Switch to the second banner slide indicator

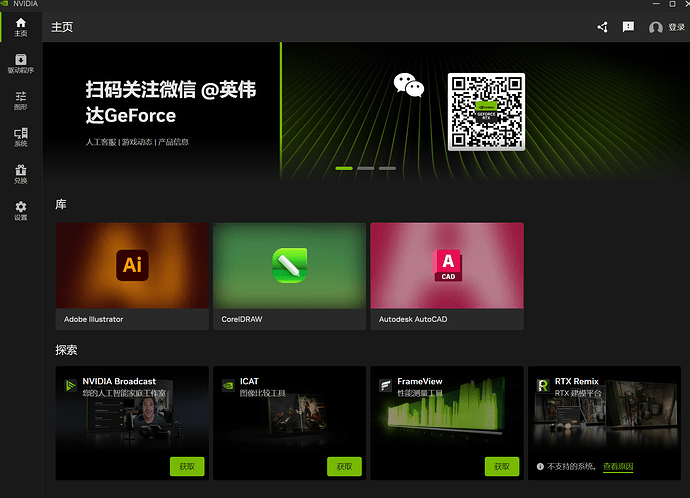[365, 168]
